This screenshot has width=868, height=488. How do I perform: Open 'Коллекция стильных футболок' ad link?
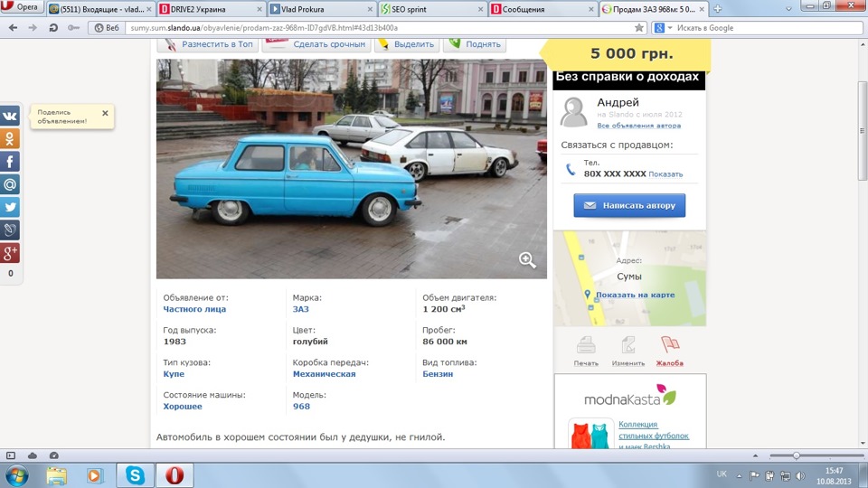tap(653, 435)
